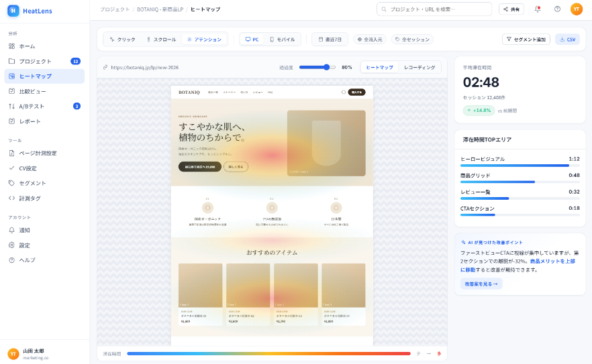Switch to レコーディング view
Image resolution: width=592 pixels, height=364 pixels.
pos(420,67)
